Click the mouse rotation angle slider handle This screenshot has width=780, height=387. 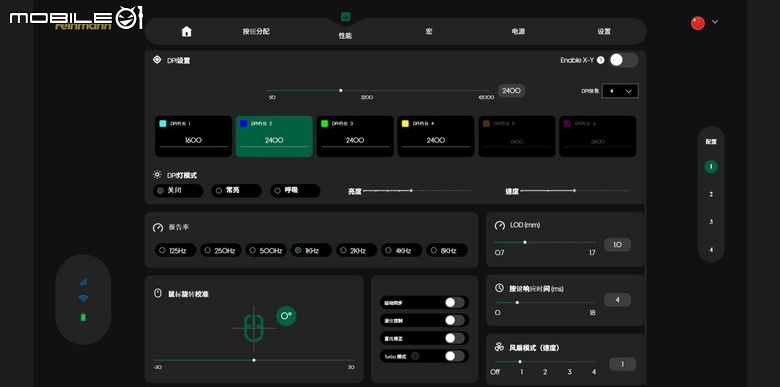click(x=254, y=360)
